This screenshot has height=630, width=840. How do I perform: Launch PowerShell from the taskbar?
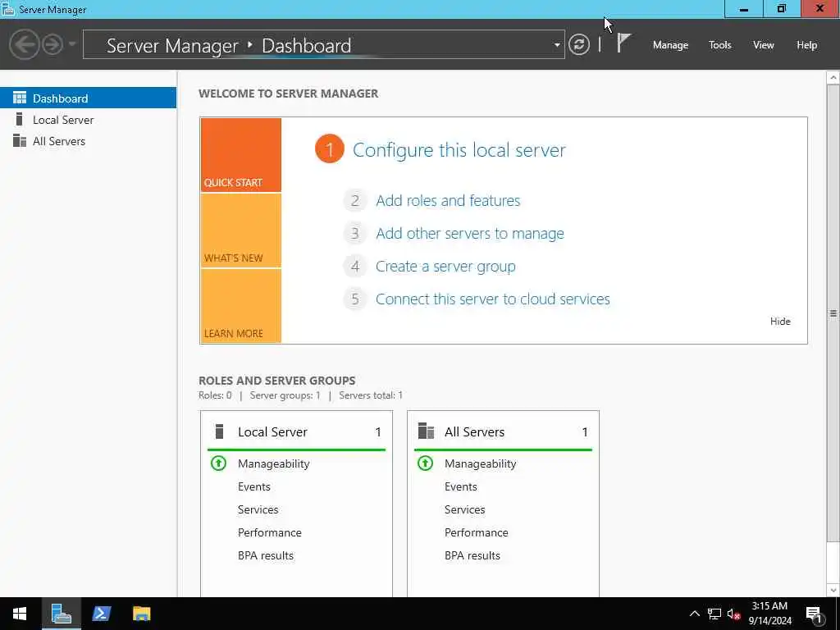[x=101, y=614]
